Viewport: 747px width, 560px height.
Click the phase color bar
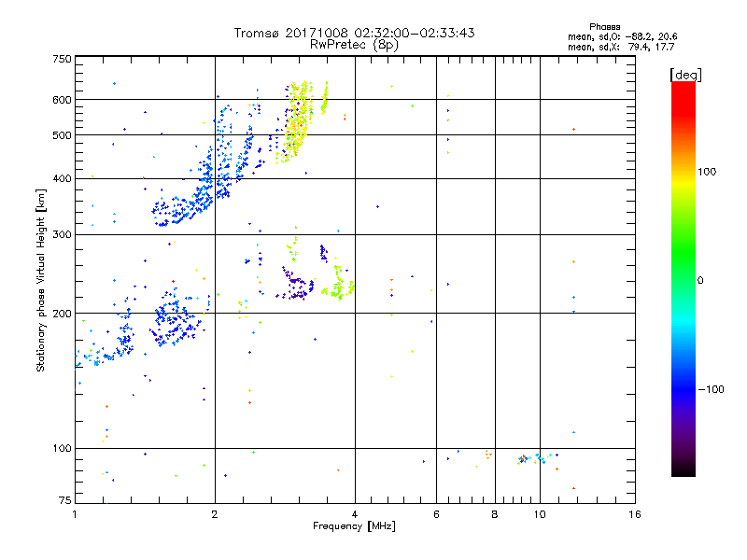(684, 278)
